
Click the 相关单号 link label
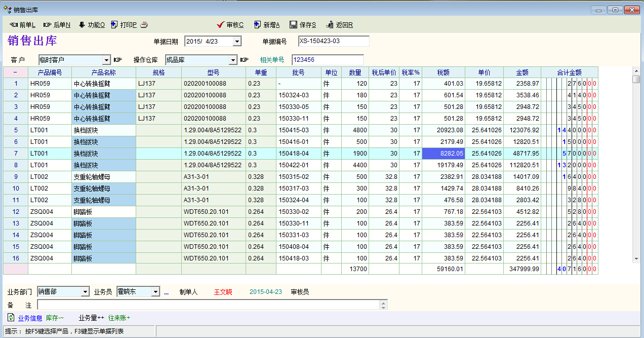click(x=272, y=60)
